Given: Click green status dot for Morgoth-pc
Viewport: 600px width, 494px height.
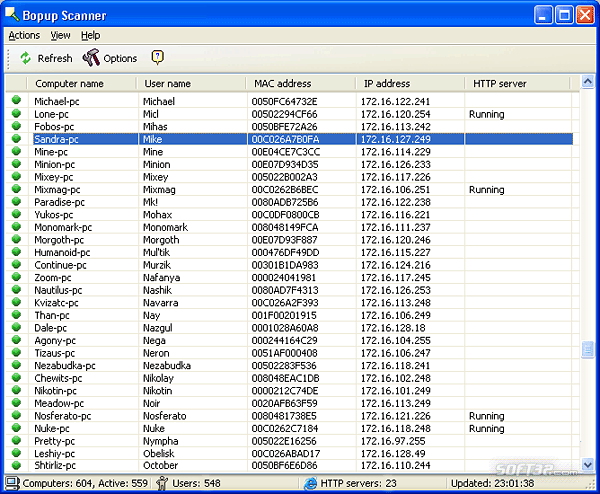Looking at the screenshot, I should click(16, 239).
